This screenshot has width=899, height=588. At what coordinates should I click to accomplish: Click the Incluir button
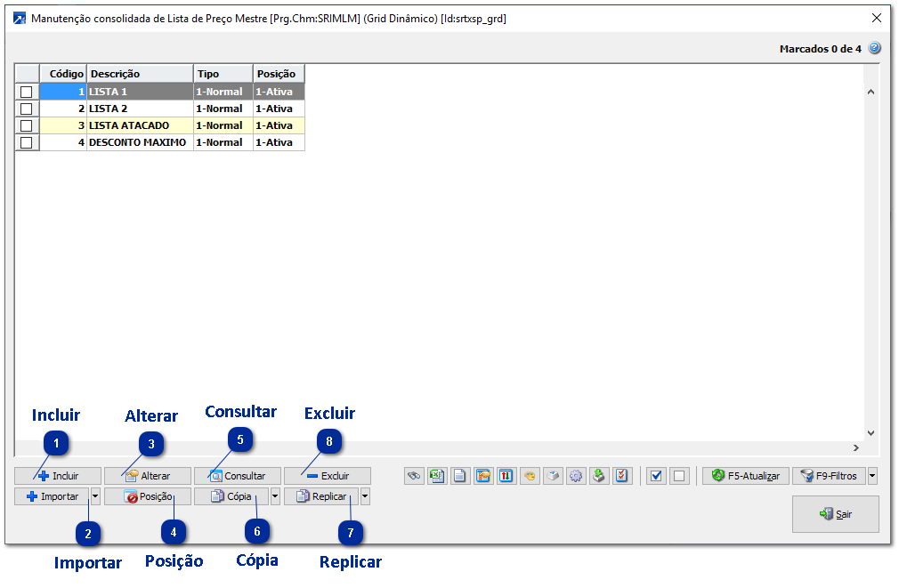[x=58, y=476]
